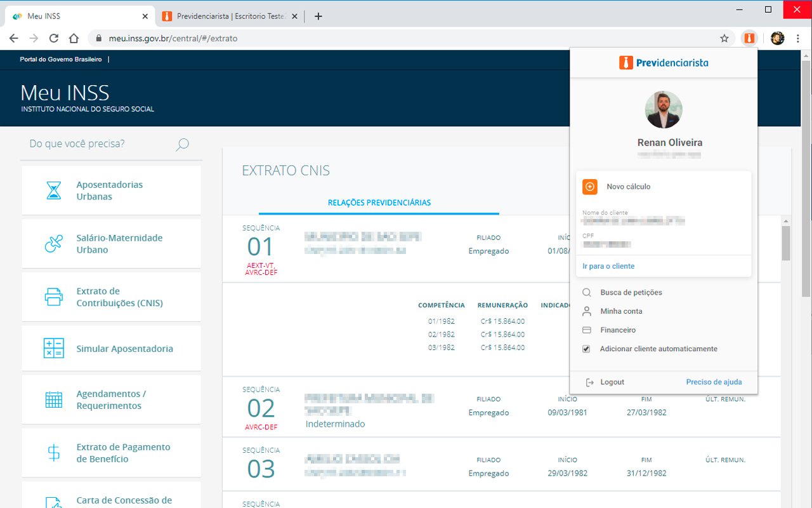This screenshot has width=812, height=508.
Task: Open Busca de petições search option
Action: [x=631, y=293]
